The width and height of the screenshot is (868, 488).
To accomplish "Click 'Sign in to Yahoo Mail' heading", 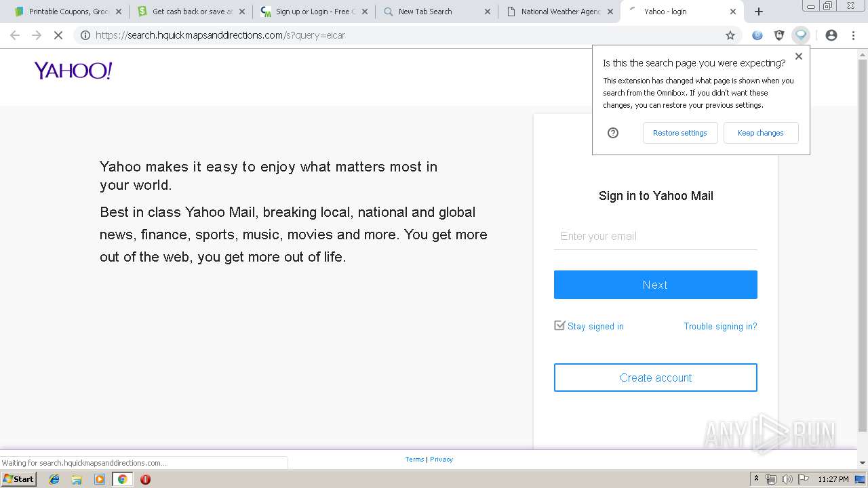I will [x=656, y=196].
